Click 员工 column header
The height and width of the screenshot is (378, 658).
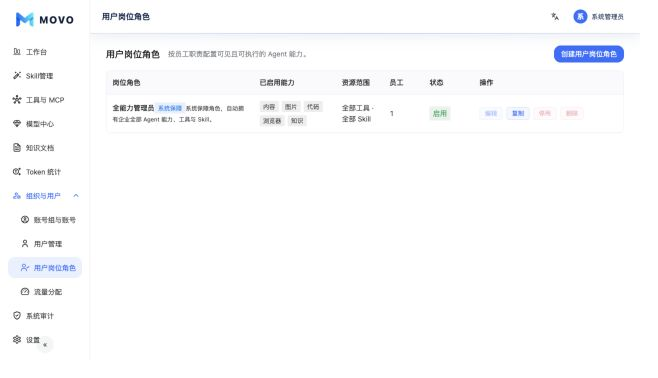click(396, 83)
